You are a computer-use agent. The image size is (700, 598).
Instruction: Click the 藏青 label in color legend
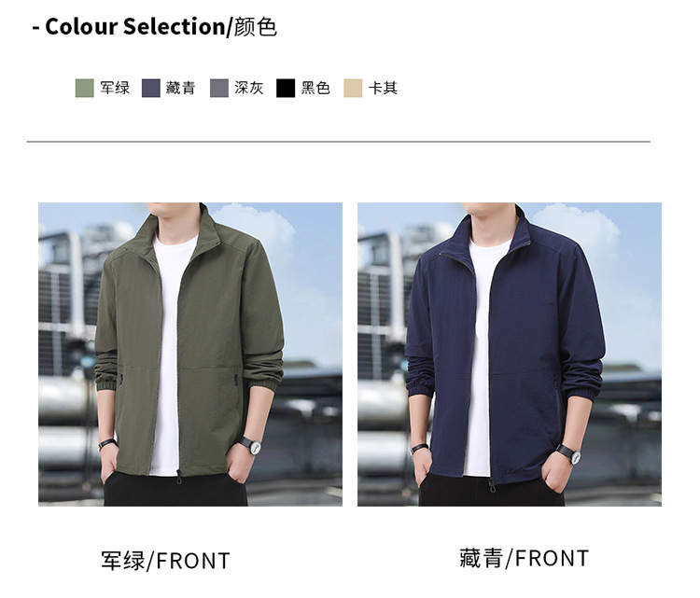180,88
